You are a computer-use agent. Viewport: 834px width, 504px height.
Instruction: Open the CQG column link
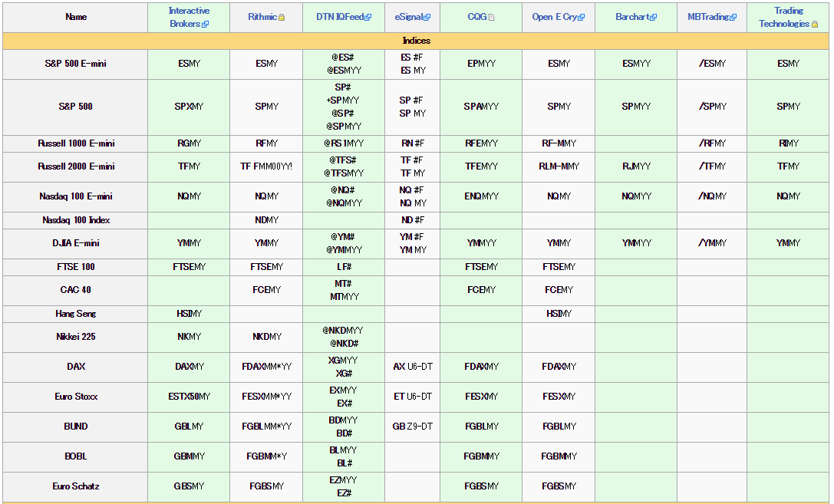tap(476, 17)
